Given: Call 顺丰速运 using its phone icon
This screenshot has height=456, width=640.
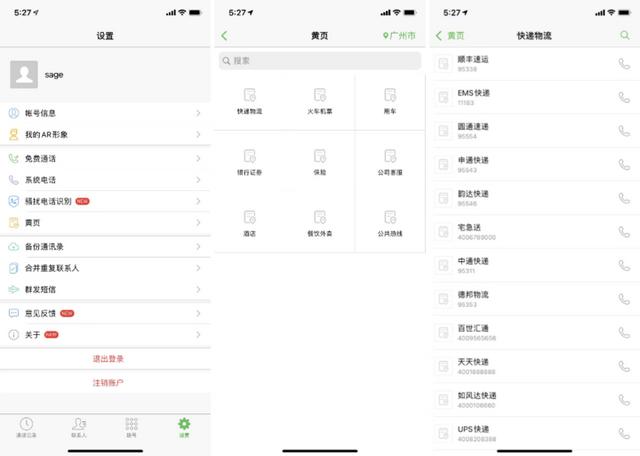Looking at the screenshot, I should click(624, 64).
